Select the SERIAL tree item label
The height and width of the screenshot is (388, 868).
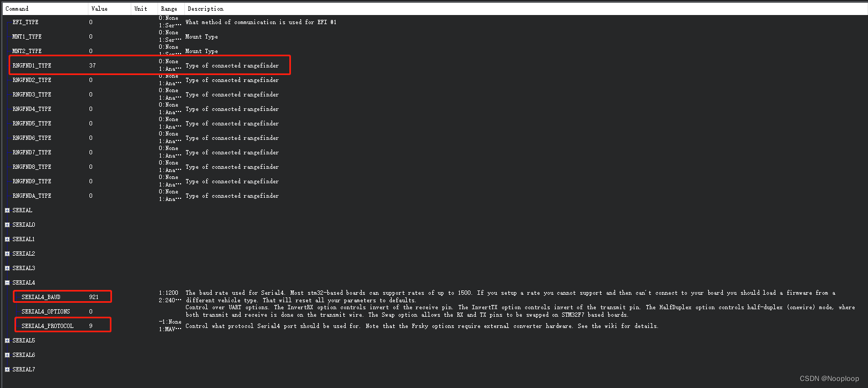pyautogui.click(x=23, y=210)
